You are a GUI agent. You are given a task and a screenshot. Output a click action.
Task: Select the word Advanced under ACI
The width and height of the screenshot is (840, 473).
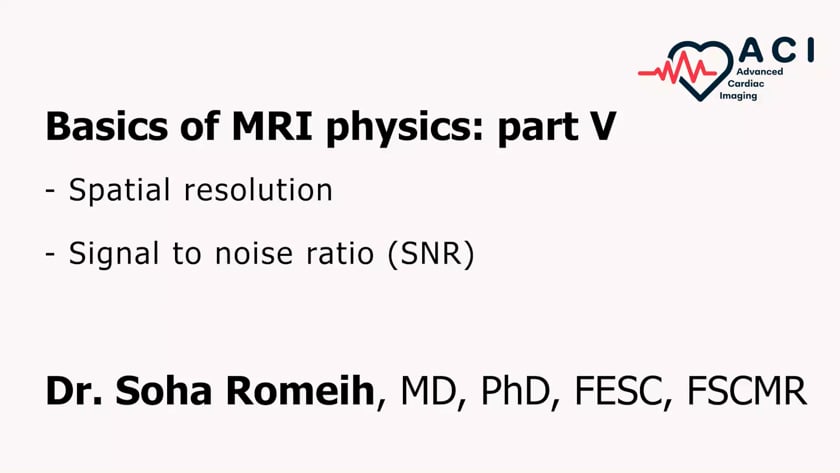click(760, 71)
